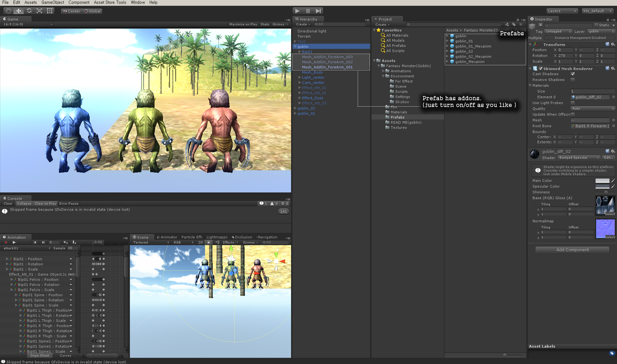Image resolution: width=617 pixels, height=364 pixels.
Task: Toggle scene audio speaker icon
Action: click(217, 243)
